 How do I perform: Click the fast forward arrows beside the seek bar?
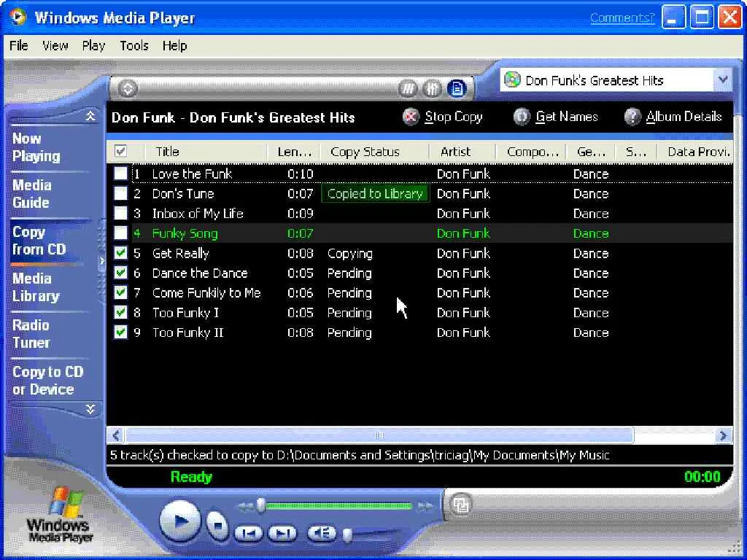click(x=425, y=506)
